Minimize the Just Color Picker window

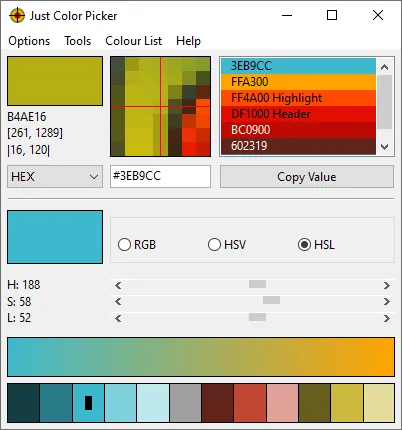pyautogui.click(x=287, y=15)
